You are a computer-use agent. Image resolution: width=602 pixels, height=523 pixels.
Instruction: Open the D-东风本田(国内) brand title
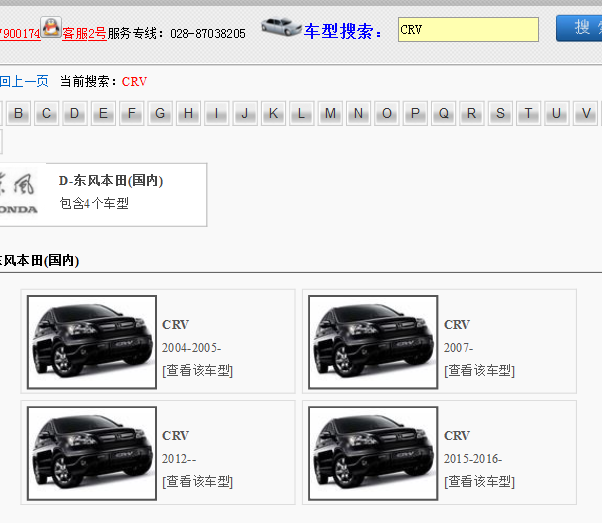click(x=111, y=180)
